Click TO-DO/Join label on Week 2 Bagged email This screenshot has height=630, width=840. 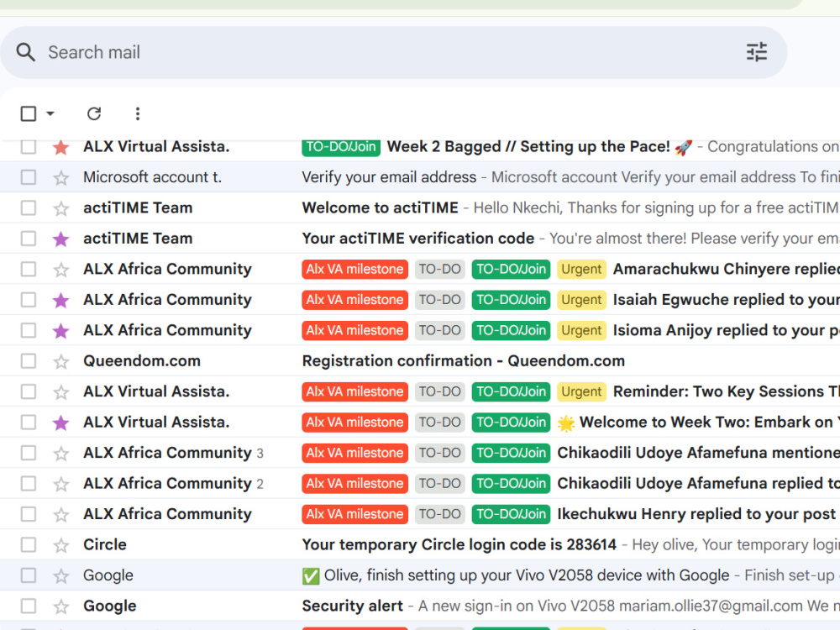click(341, 147)
